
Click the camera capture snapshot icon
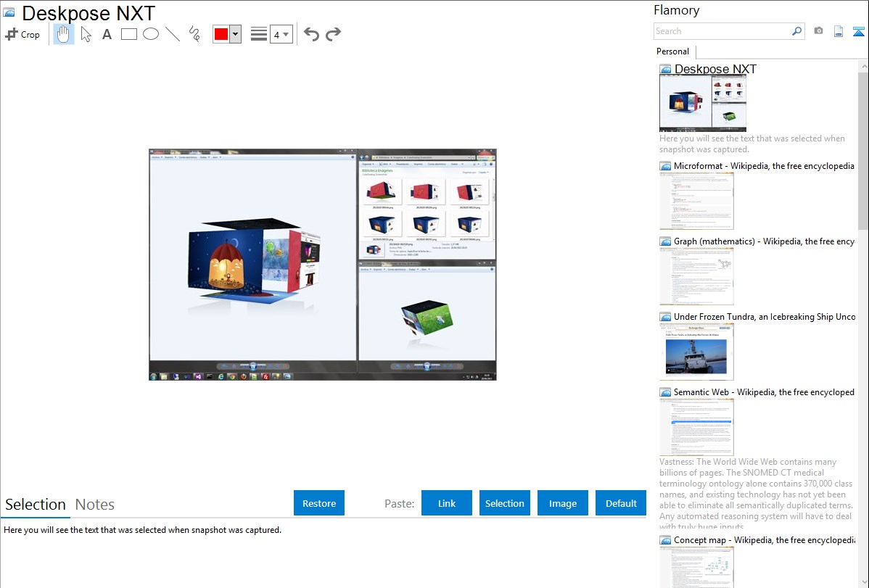click(818, 31)
